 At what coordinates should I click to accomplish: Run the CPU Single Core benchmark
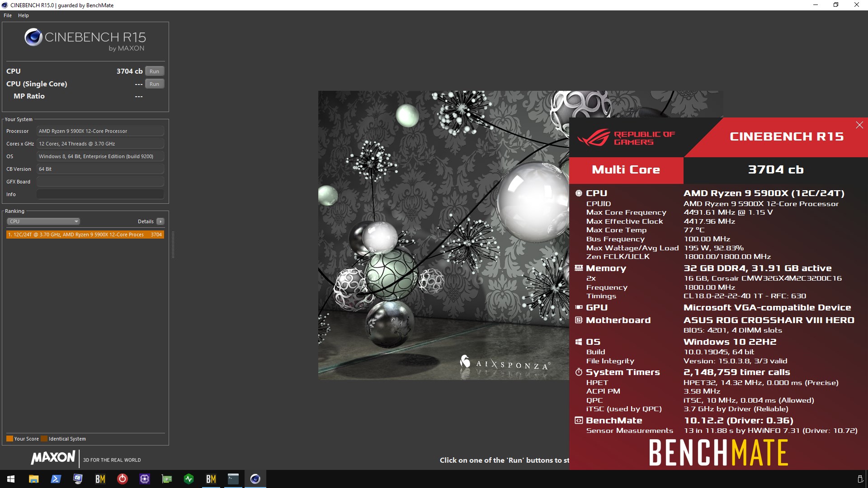point(155,84)
